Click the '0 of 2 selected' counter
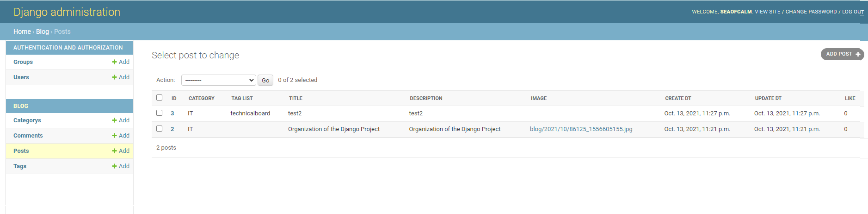The width and height of the screenshot is (868, 214). click(x=298, y=80)
